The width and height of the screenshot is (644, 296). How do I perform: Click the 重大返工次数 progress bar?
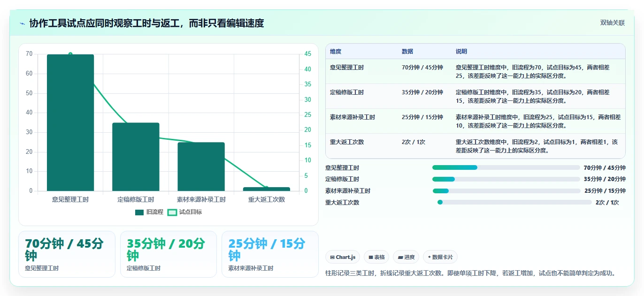coord(514,203)
